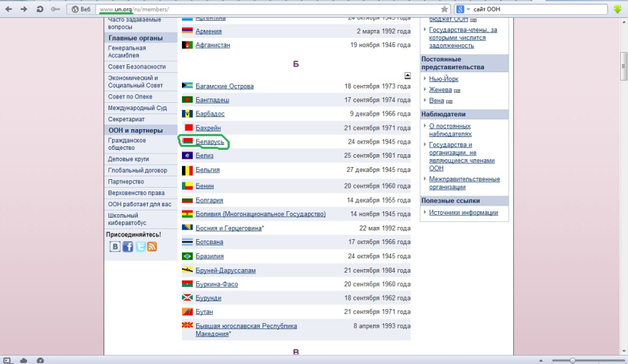Open the Twitter social icon
Screen dimensions: 628x364
(140, 247)
